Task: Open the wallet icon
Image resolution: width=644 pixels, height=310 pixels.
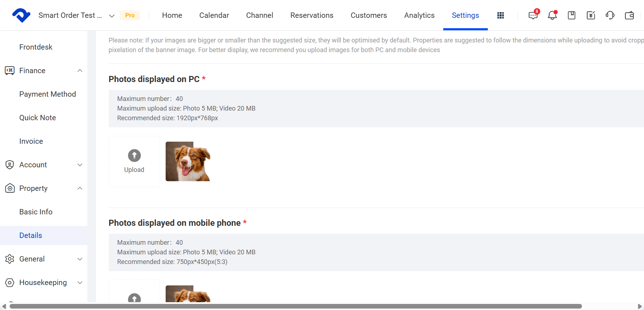Action: (x=629, y=15)
